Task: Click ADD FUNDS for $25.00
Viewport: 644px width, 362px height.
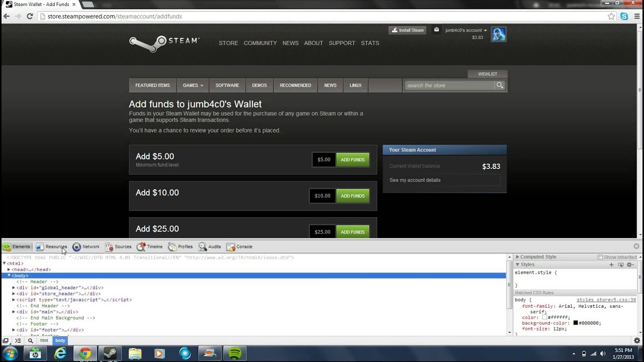Action: point(353,232)
